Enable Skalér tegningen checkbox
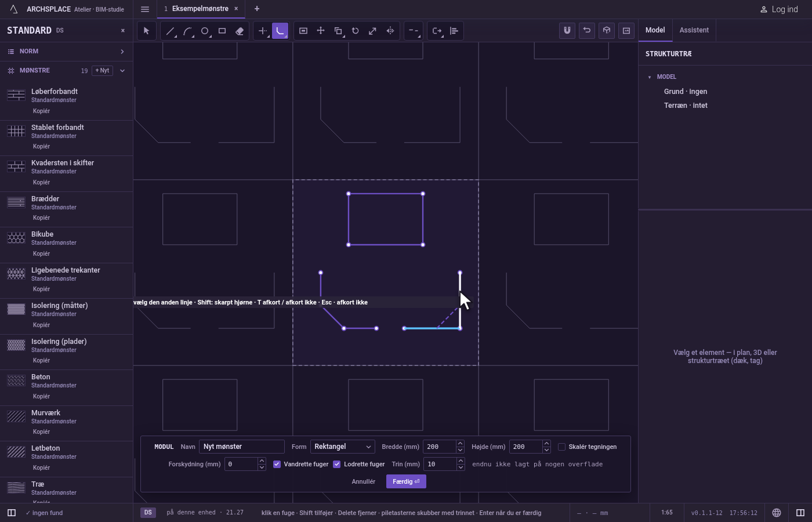 (561, 447)
